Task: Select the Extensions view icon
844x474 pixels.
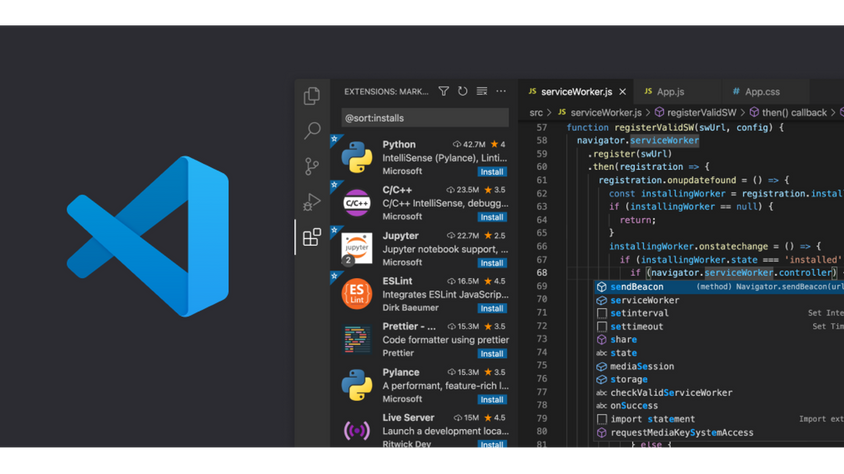Action: coord(312,237)
